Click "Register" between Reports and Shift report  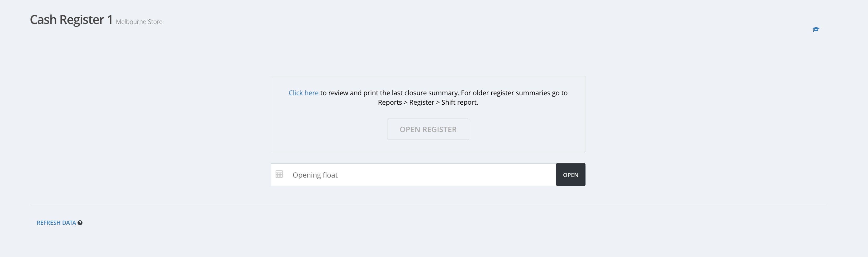[x=422, y=102]
